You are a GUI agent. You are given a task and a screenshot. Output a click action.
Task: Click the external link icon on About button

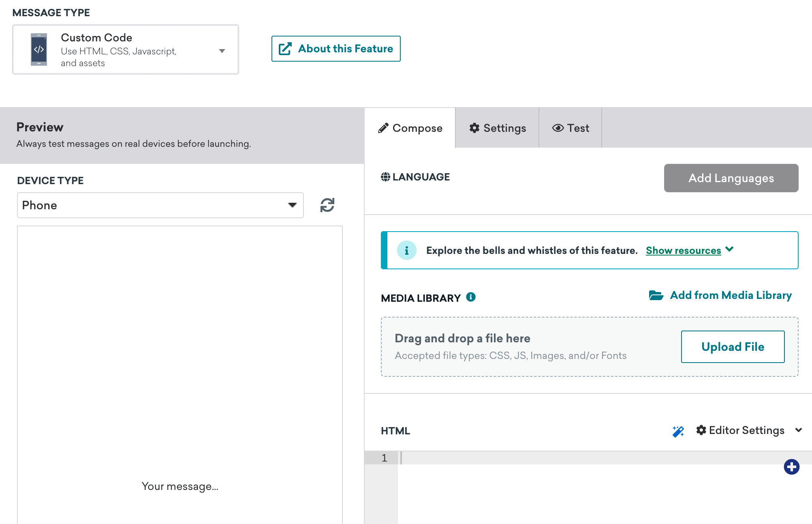(x=285, y=49)
